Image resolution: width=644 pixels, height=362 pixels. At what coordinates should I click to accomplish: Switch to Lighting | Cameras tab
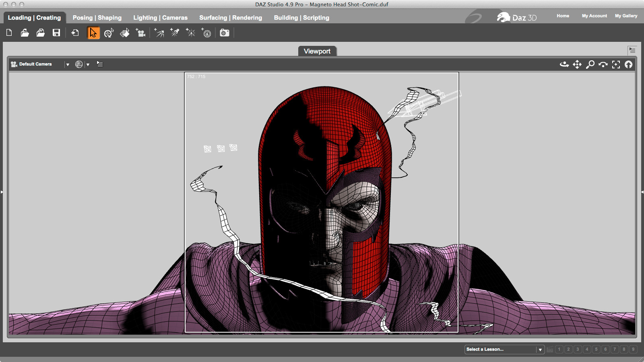pos(161,18)
